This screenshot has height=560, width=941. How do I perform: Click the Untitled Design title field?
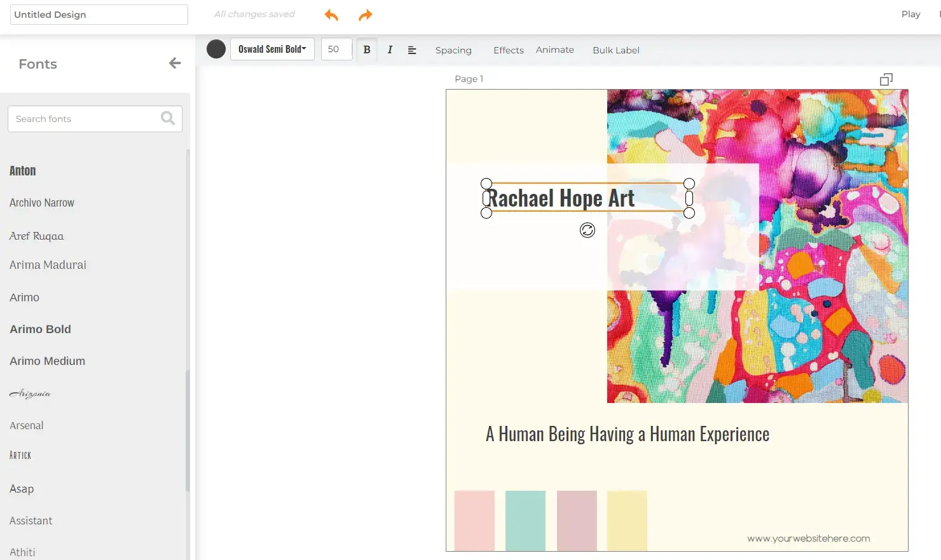(x=99, y=15)
